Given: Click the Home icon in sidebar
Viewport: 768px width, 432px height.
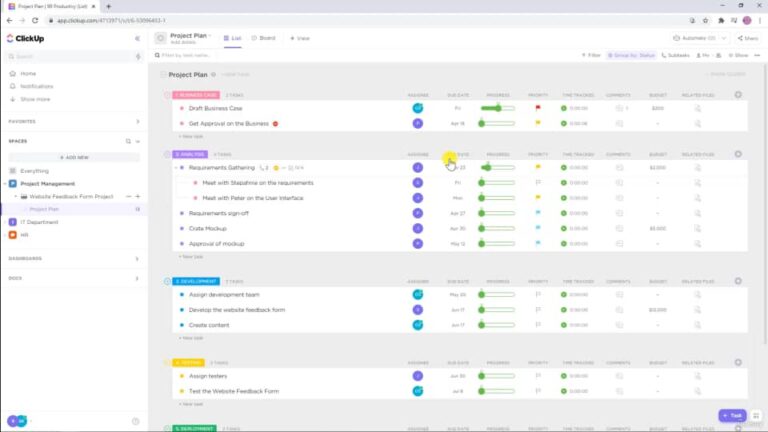Looking at the screenshot, I should tap(12, 73).
